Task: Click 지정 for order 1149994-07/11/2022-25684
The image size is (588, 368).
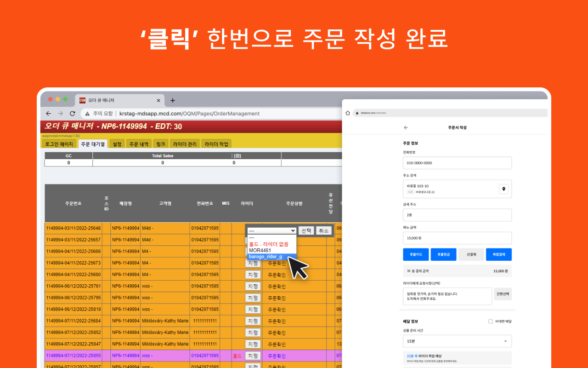Action: 253,321
